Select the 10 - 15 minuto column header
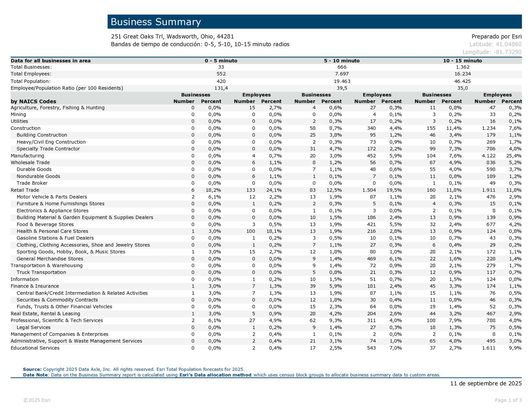Image resolution: width=532 pixels, height=411 pixels. coord(462,61)
